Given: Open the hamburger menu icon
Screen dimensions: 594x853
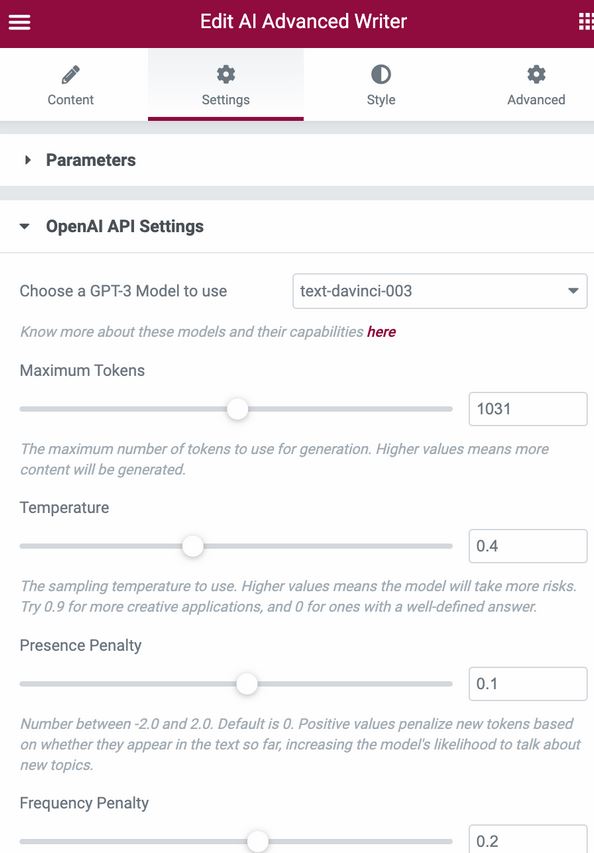Looking at the screenshot, I should [x=20, y=22].
